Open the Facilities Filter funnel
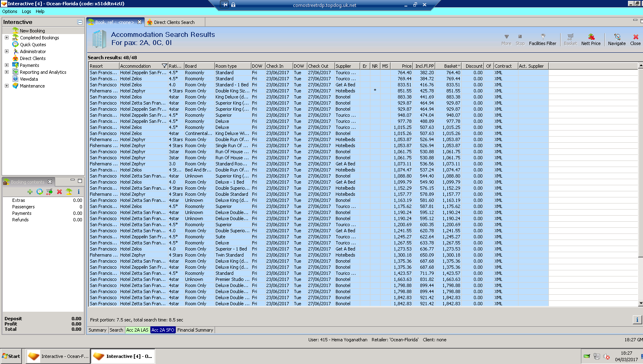Image resolution: width=643 pixels, height=364 pixels. (x=542, y=39)
